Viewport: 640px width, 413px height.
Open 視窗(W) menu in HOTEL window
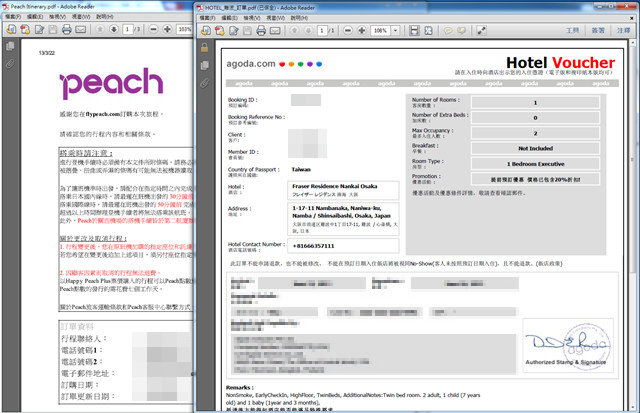click(x=276, y=18)
